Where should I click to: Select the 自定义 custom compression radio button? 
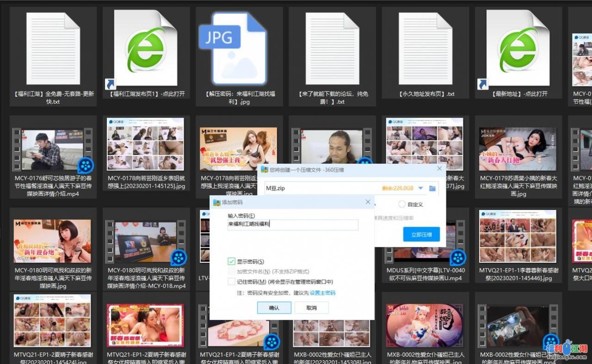(x=402, y=204)
